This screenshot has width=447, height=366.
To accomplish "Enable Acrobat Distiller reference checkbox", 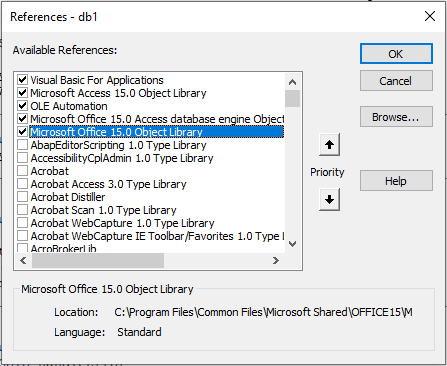I will coord(22,197).
